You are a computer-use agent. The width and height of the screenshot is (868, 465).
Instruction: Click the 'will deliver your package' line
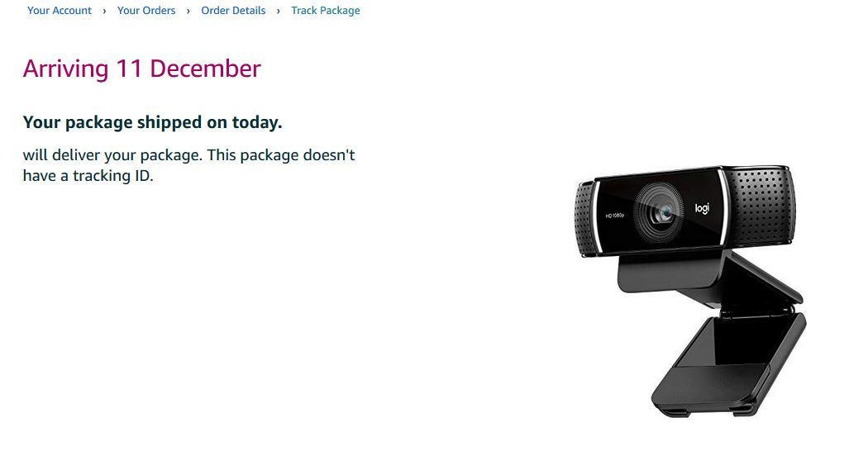[188, 154]
